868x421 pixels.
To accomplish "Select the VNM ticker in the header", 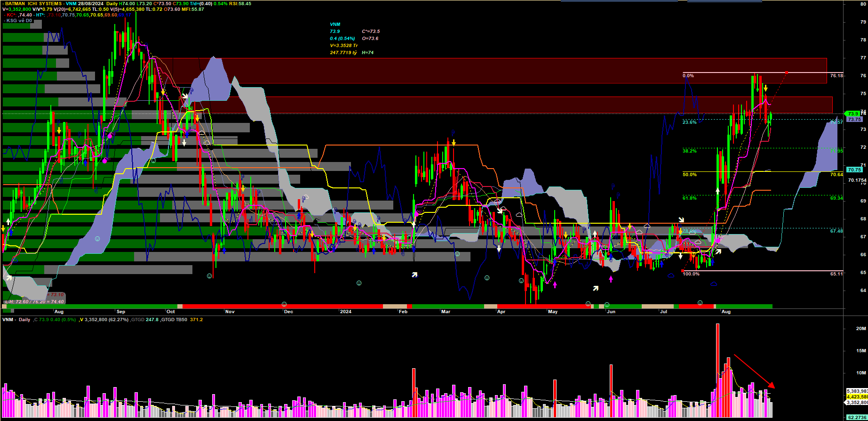I will coord(71,3).
